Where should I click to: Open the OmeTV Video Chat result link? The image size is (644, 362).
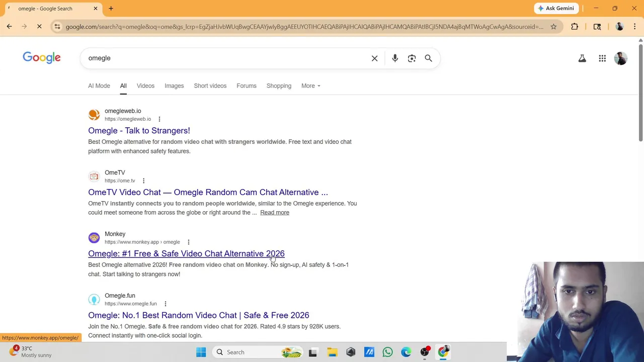[x=208, y=192]
